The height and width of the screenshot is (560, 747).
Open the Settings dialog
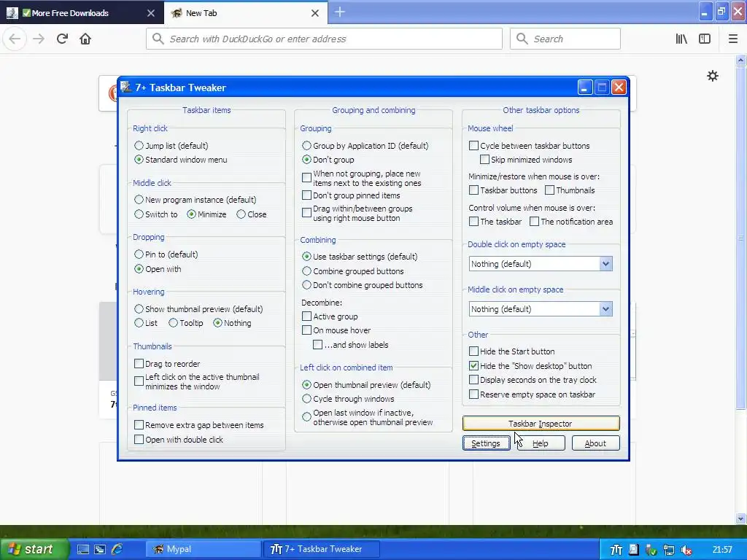[x=486, y=443]
